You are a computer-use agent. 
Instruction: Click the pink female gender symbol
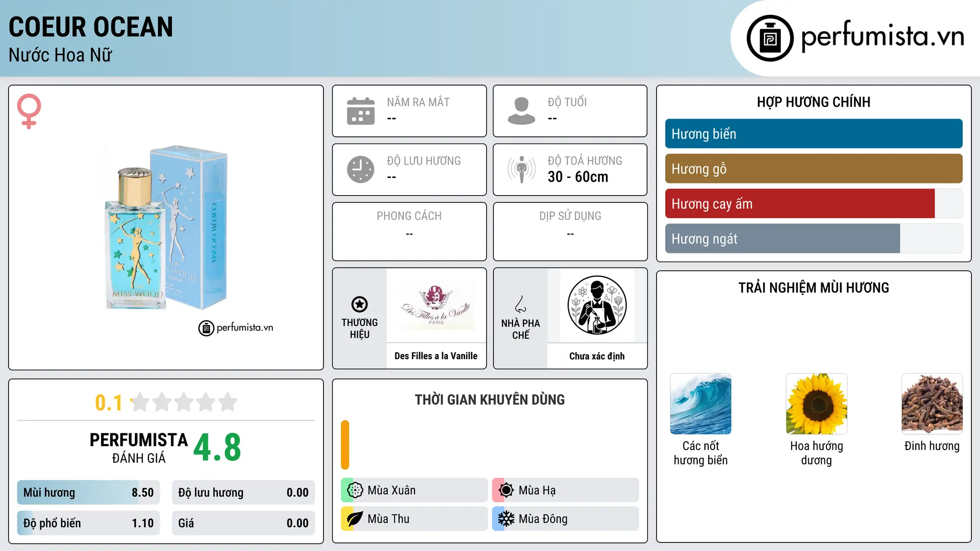coord(29,111)
